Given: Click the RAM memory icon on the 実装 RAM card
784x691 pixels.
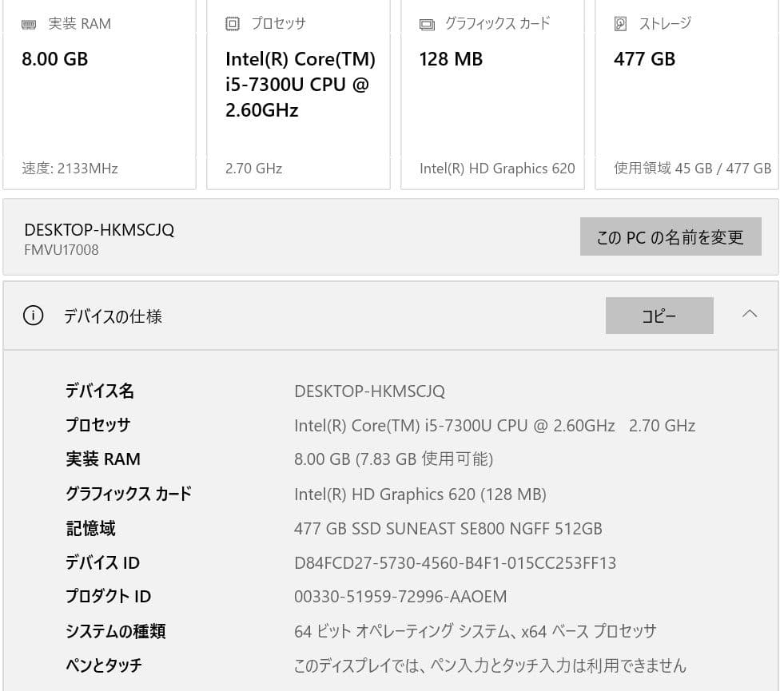Looking at the screenshot, I should (29, 23).
